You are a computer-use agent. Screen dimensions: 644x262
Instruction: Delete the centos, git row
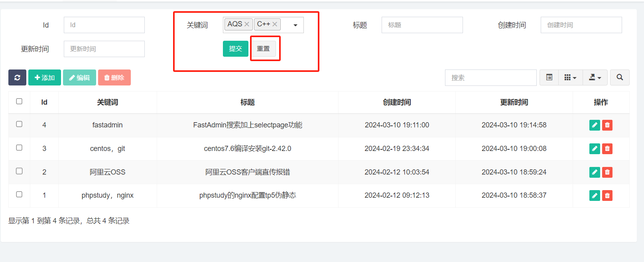pyautogui.click(x=607, y=149)
